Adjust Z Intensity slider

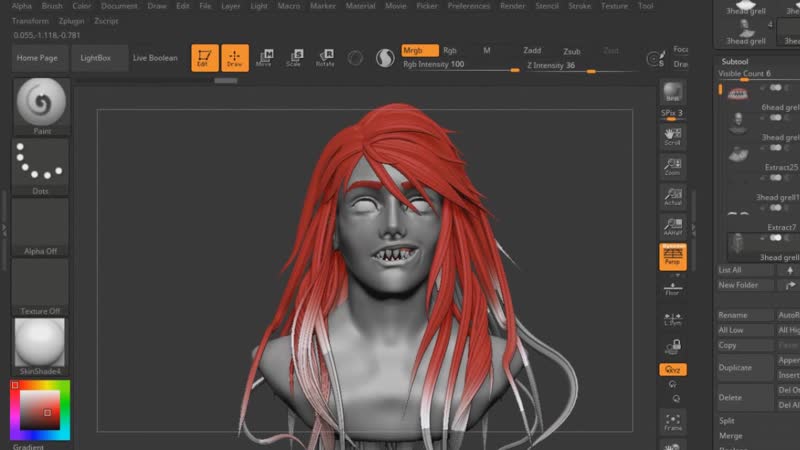click(581, 66)
